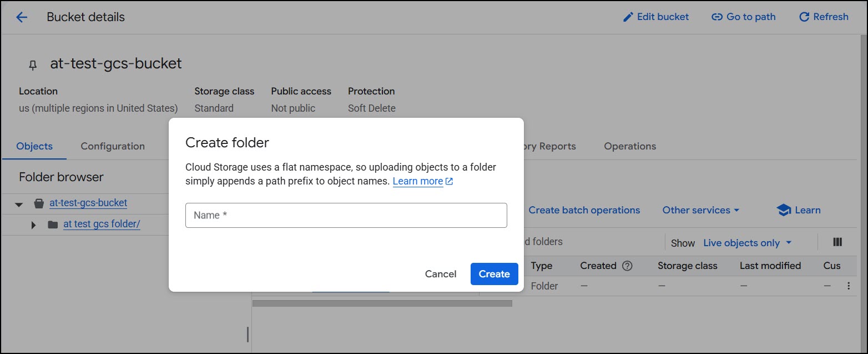868x354 pixels.
Task: Open at-test-gcs-bucket in folder browser
Action: pos(88,203)
